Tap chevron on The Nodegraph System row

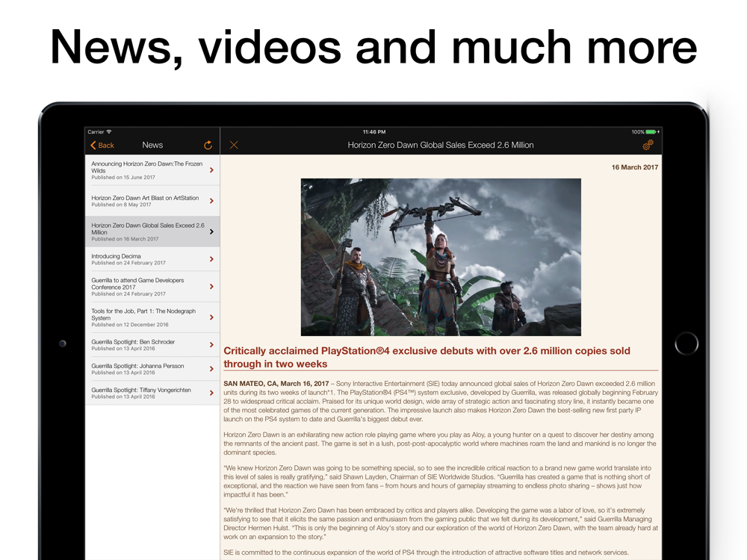tap(211, 317)
